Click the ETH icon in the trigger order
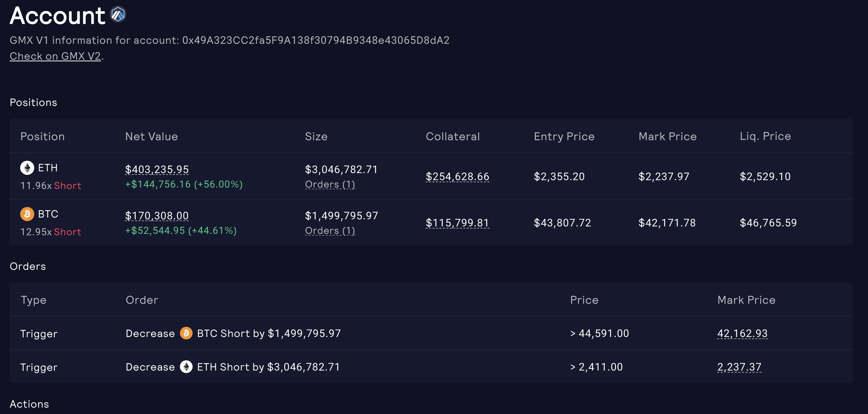The image size is (868, 414). pyautogui.click(x=186, y=367)
